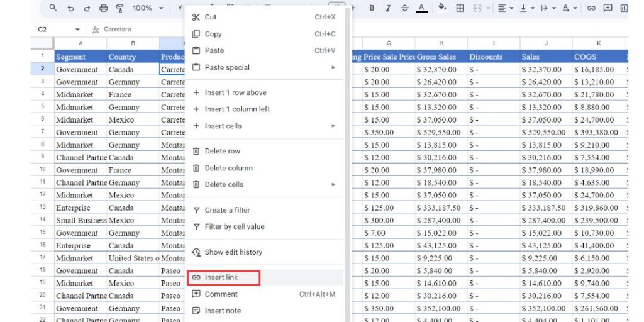The height and width of the screenshot is (322, 644).
Task: Select Comment in context menu
Action: click(x=264, y=294)
